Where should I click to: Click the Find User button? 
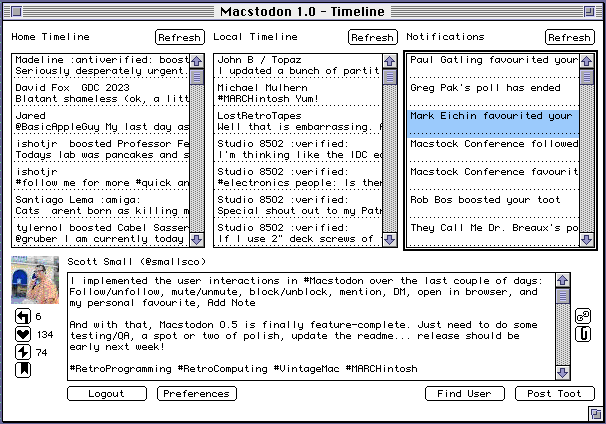pos(465,393)
